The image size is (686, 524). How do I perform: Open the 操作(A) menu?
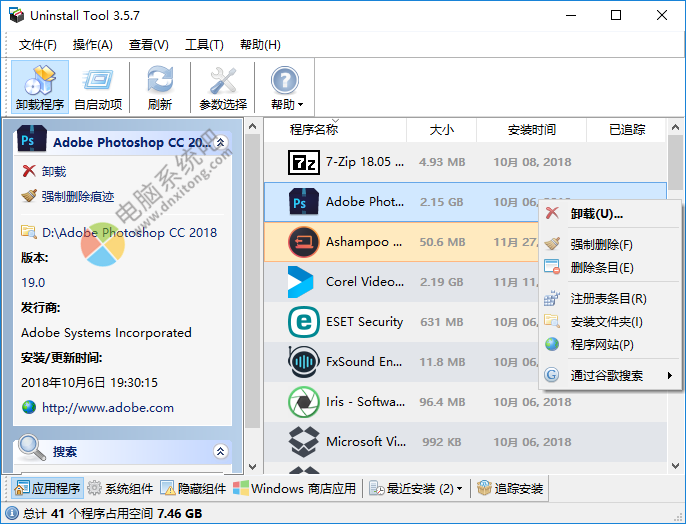click(93, 45)
